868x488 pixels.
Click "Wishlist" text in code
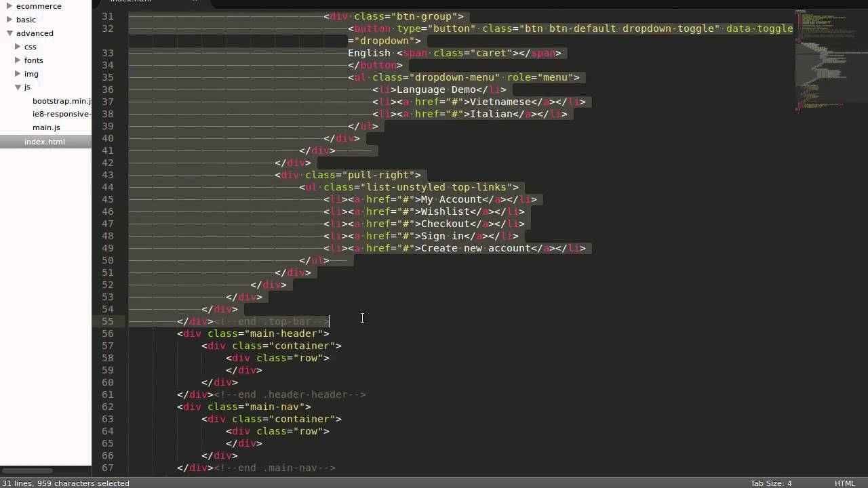[446, 211]
